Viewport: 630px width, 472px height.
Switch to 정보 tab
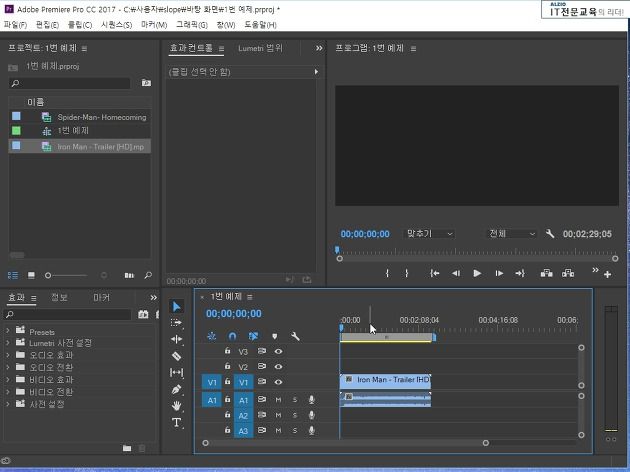pos(59,297)
